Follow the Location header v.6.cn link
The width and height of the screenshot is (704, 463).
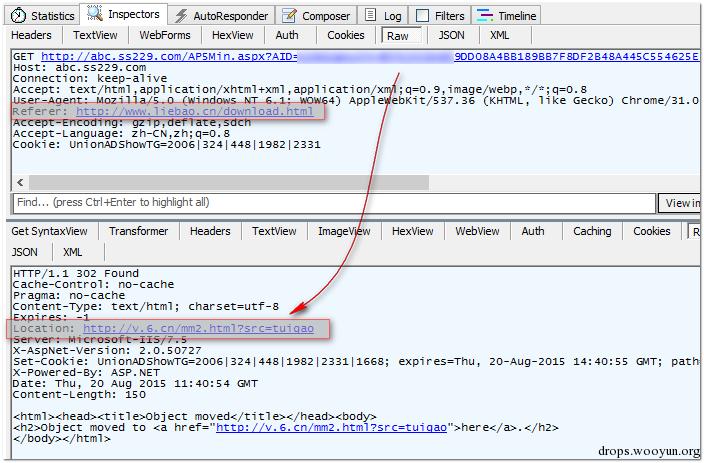[198, 329]
